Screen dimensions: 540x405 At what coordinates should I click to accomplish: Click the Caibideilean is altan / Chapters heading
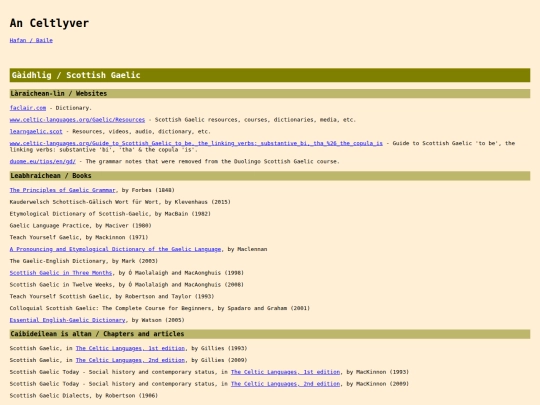pos(270,334)
